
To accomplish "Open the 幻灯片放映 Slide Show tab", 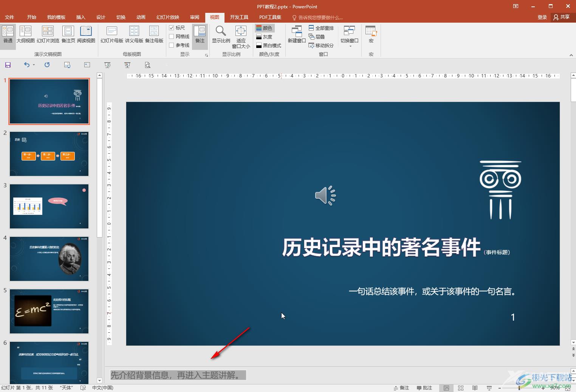I will point(168,17).
